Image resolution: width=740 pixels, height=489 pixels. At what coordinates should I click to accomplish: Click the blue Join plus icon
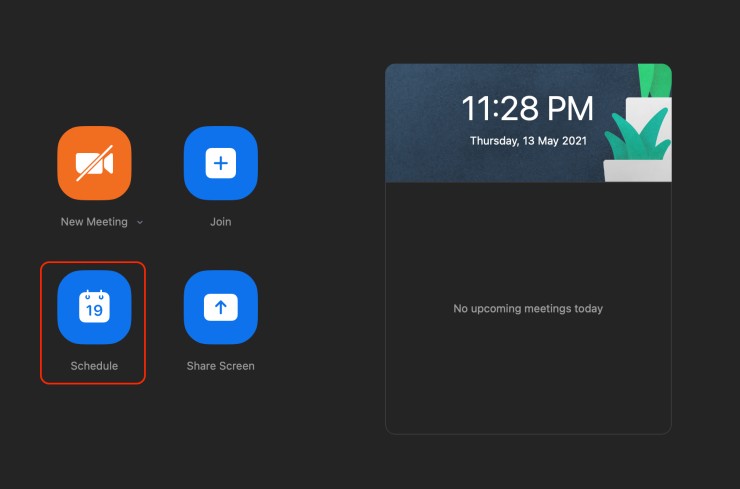coord(220,163)
